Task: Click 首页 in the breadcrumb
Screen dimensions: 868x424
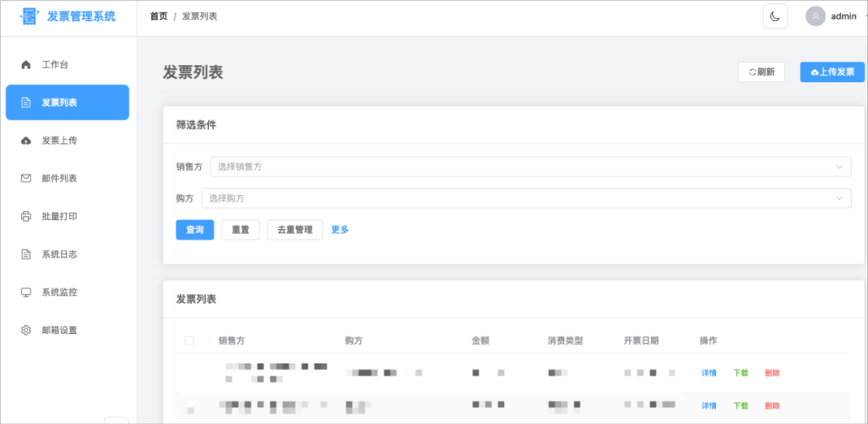Action: (158, 16)
